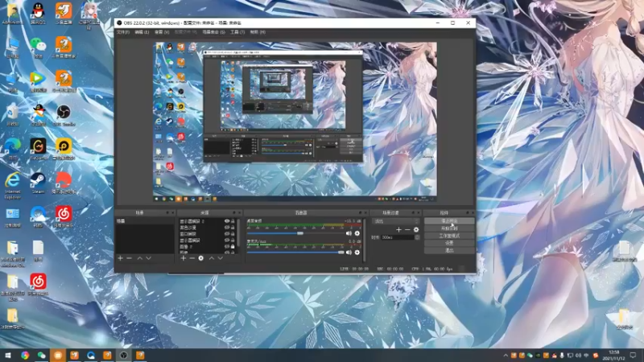Adjust transition duration stepper arrows
Image resolution: width=644 pixels, height=362 pixels.
pyautogui.click(x=417, y=237)
